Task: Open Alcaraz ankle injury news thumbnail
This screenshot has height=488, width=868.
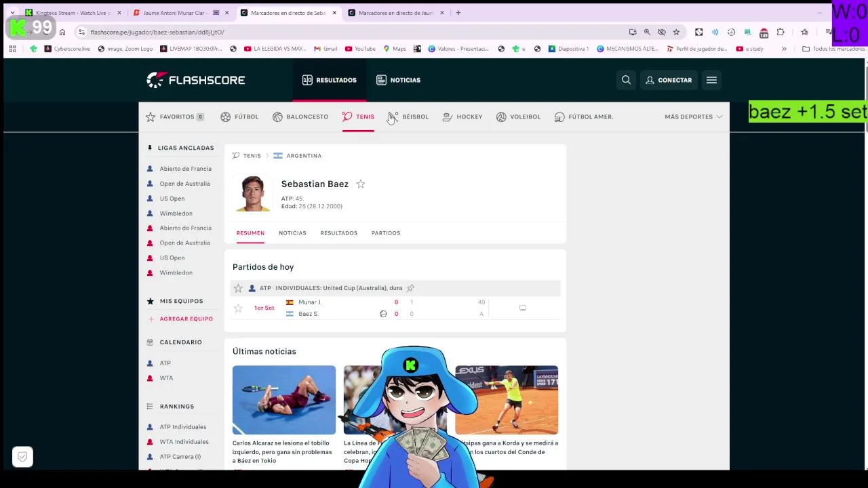Action: coord(284,400)
